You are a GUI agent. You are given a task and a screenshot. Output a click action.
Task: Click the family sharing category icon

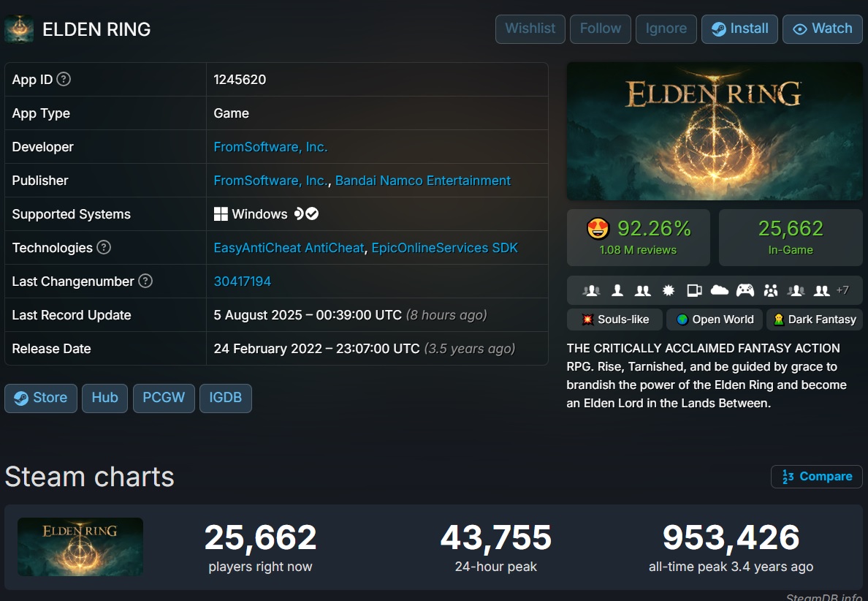[771, 290]
